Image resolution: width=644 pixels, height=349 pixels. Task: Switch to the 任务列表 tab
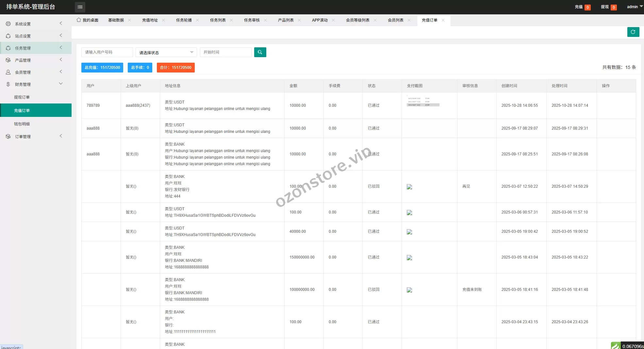pos(218,20)
